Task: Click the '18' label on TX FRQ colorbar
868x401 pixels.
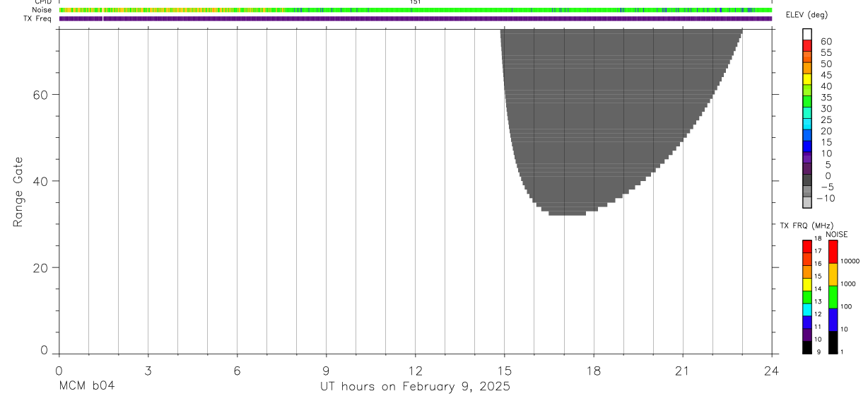Action: pyautogui.click(x=818, y=239)
